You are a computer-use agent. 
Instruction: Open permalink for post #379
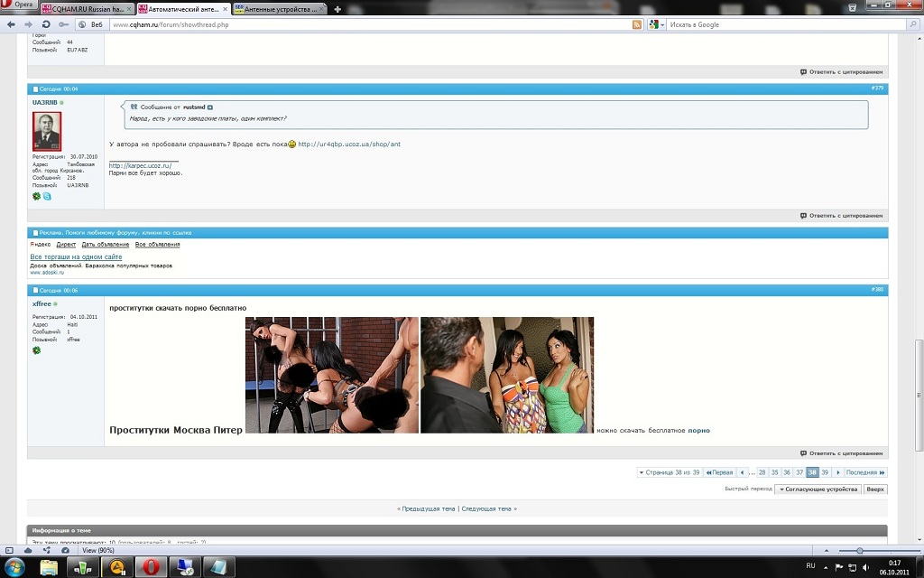[x=877, y=88]
